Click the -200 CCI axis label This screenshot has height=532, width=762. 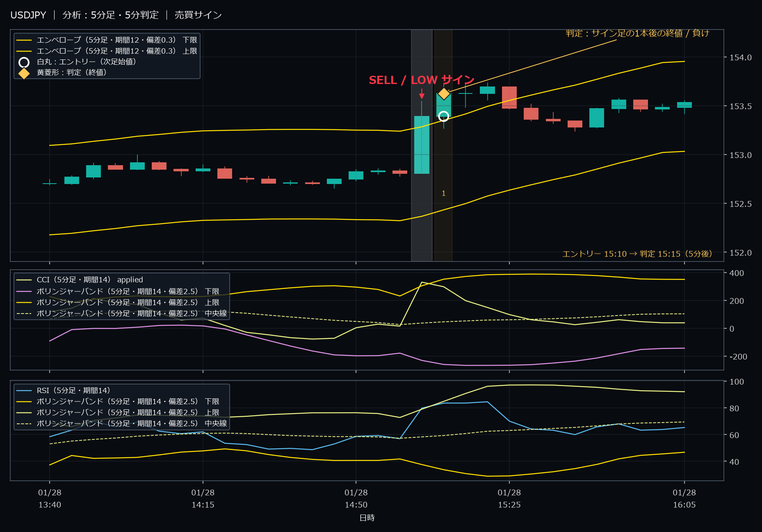coord(738,357)
